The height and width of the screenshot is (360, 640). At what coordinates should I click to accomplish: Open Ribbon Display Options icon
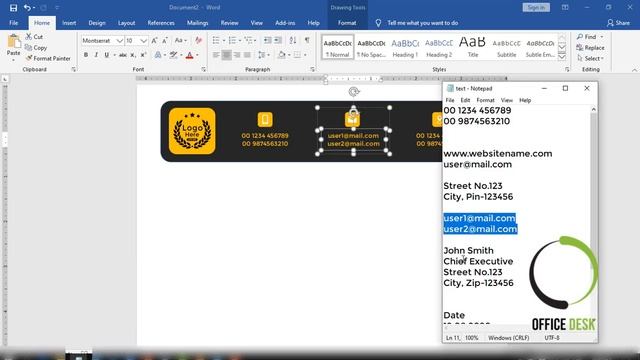click(x=565, y=7)
